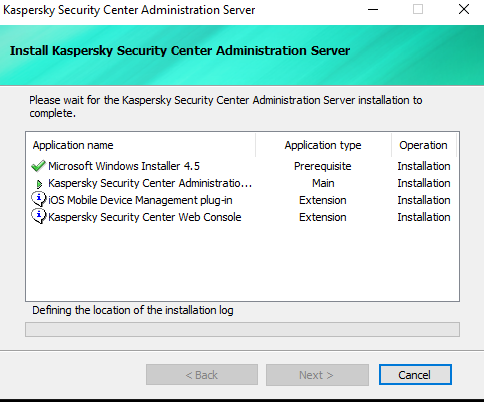
Task: Select Kaspersky Security Center Administratio... row
Action: coord(242,183)
